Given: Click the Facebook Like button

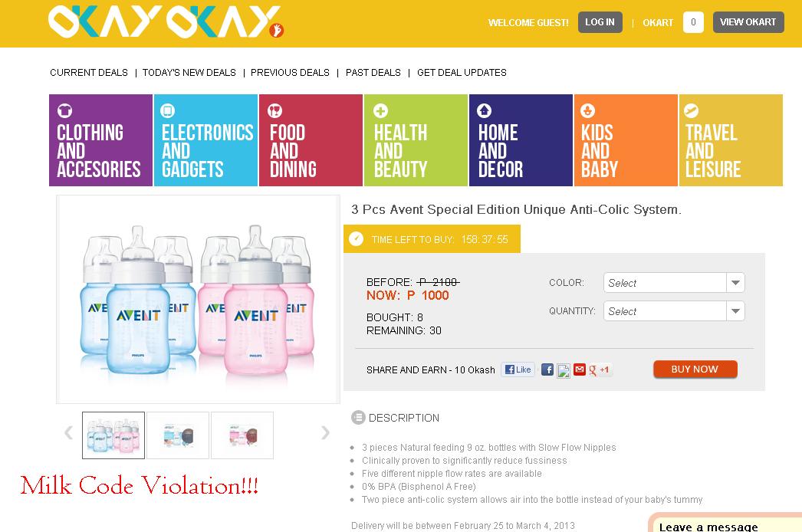Looking at the screenshot, I should [518, 369].
